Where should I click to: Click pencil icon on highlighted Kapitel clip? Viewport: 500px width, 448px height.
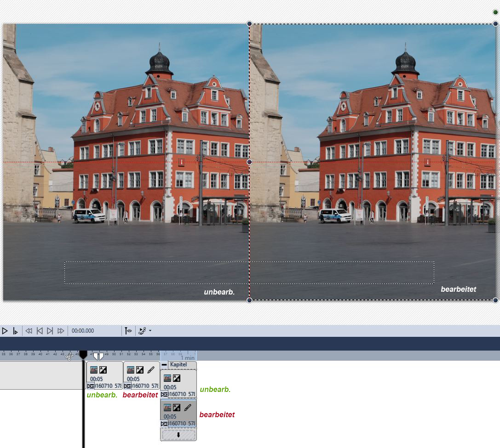(x=187, y=408)
